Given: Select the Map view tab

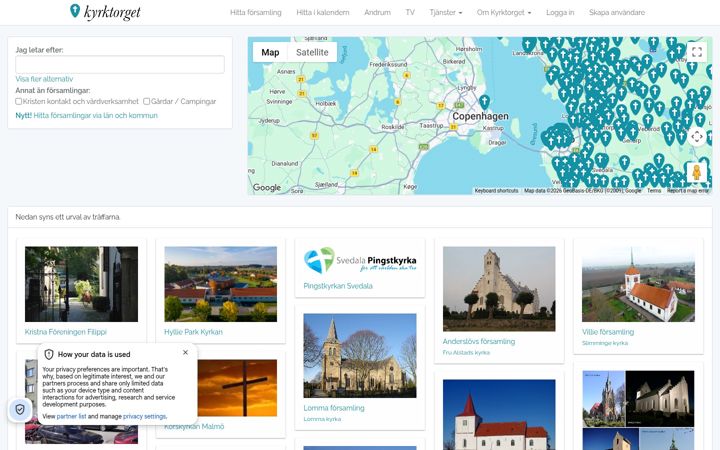Looking at the screenshot, I should point(270,52).
